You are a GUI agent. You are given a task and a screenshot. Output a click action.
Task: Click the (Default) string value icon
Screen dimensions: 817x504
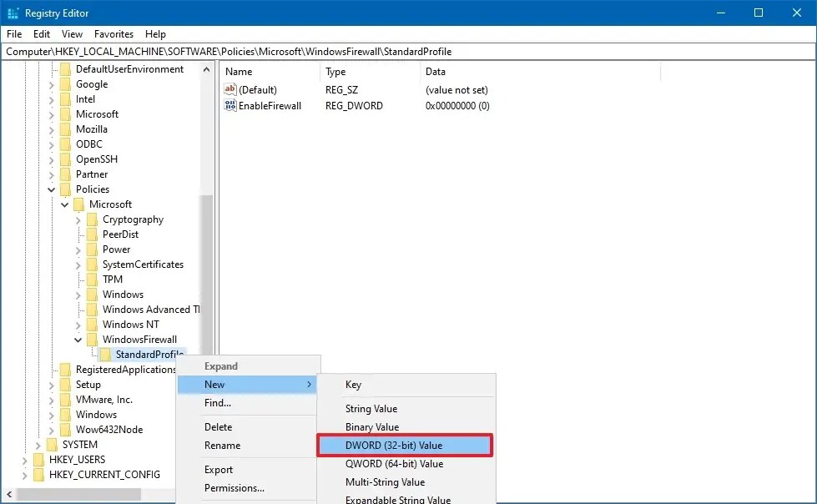(229, 89)
